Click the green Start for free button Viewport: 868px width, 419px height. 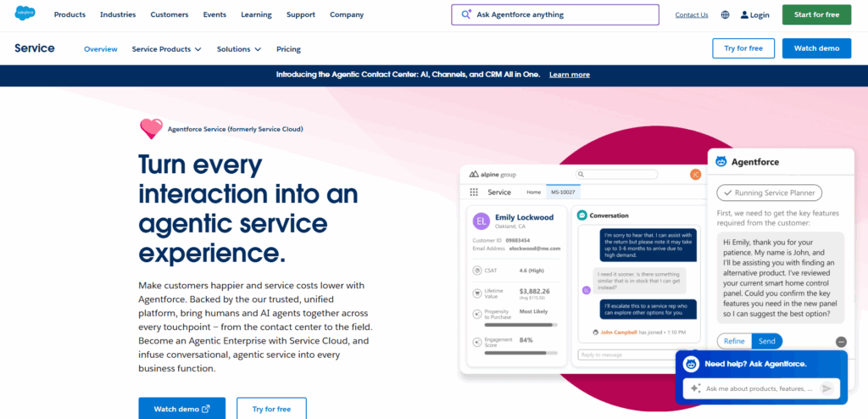(x=816, y=15)
